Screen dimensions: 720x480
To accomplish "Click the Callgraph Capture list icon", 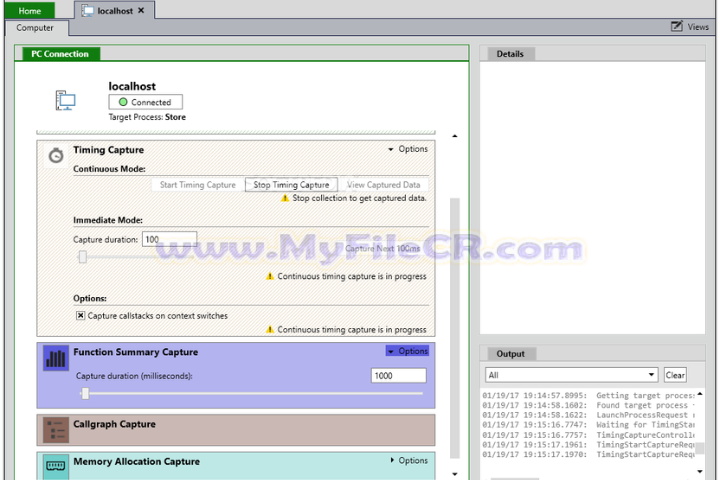I will point(56,430).
